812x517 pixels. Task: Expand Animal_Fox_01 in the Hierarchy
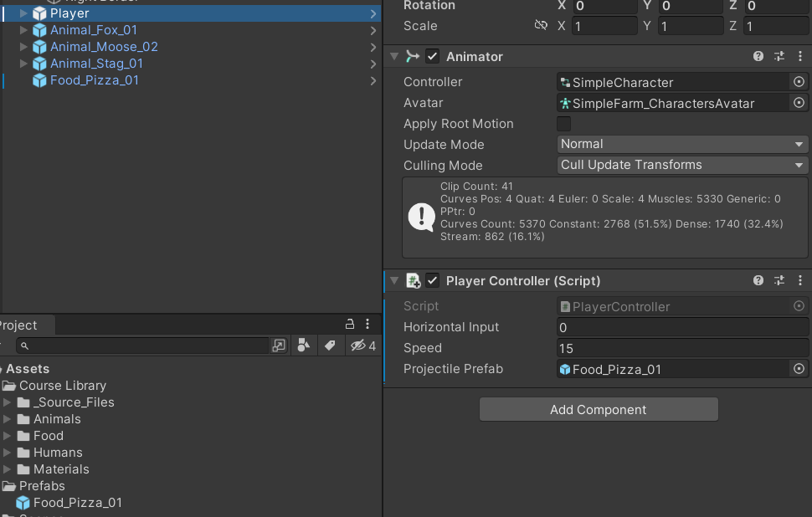(23, 30)
